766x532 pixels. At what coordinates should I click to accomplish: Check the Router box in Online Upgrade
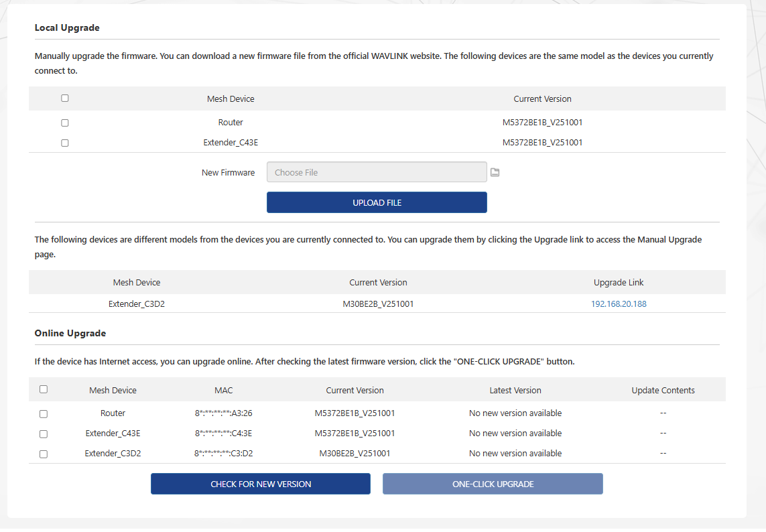[x=44, y=414]
